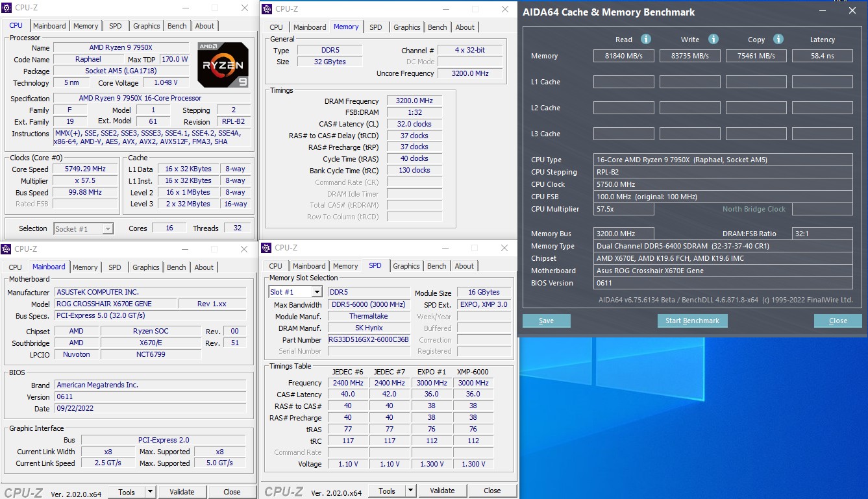Expand Tools dropdown arrow in SPD window
This screenshot has height=499, width=868.
pos(410,491)
